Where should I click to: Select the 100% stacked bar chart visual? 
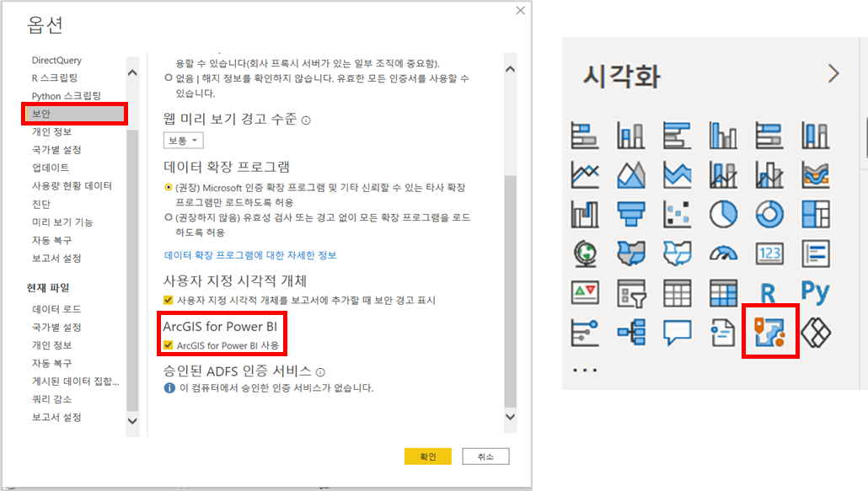[769, 136]
